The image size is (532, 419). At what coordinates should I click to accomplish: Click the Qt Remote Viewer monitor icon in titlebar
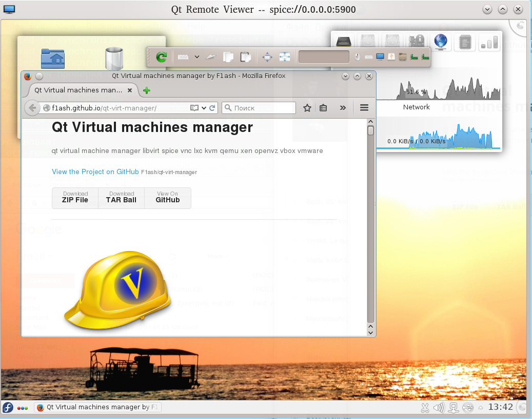pyautogui.click(x=9, y=9)
